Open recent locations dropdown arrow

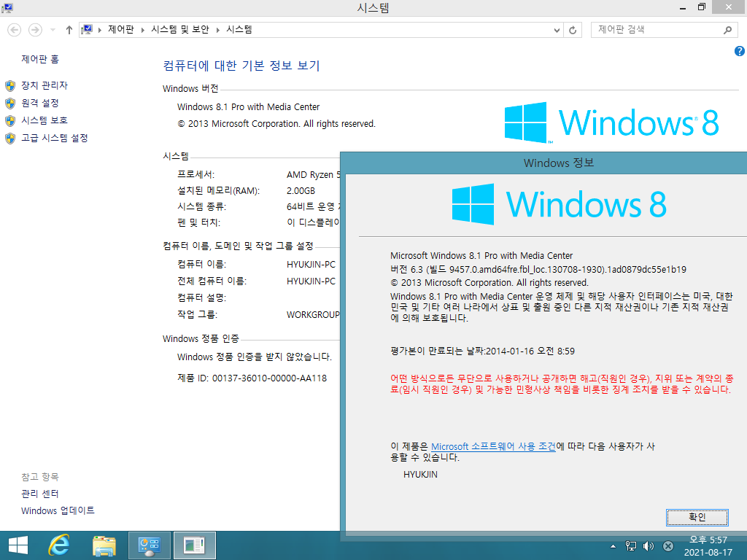[x=53, y=30]
